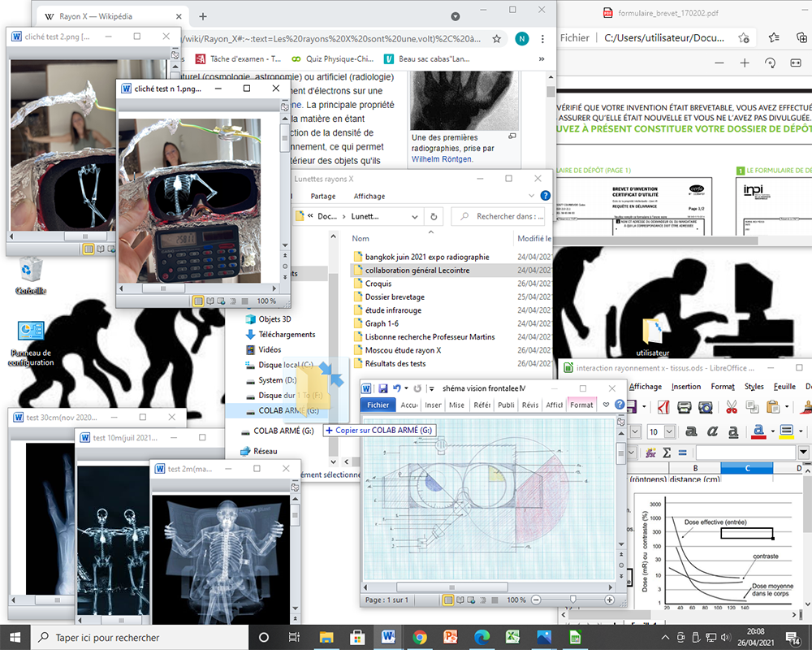Toggle underline formatting in LibreOffice Calc
The width and height of the screenshot is (812, 650).
click(x=733, y=431)
